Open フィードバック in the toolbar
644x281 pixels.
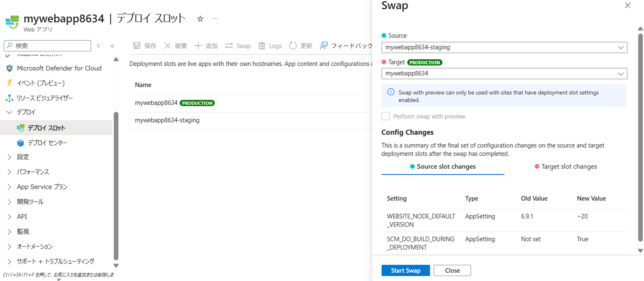point(346,46)
